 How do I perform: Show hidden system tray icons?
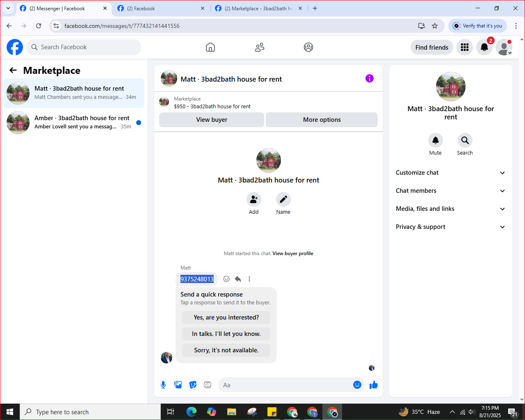(452, 412)
